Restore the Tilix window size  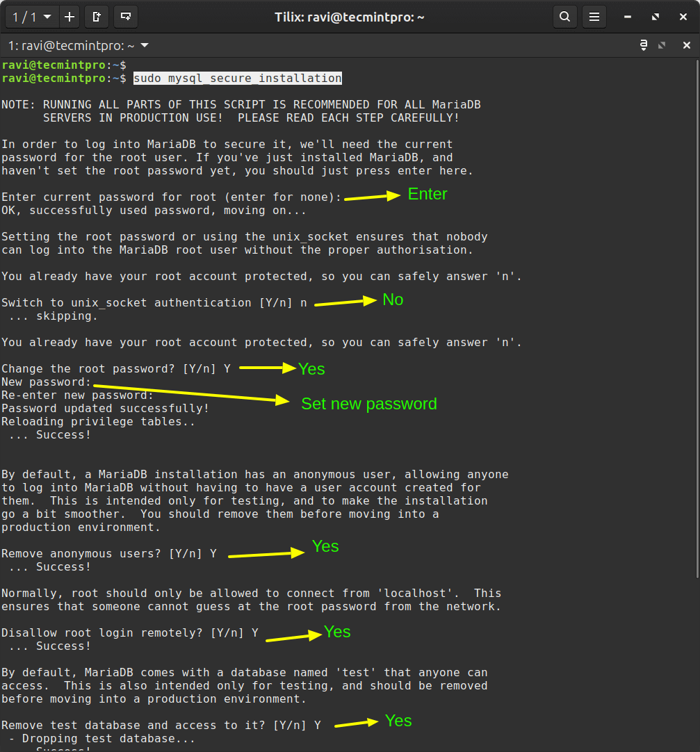point(655,17)
